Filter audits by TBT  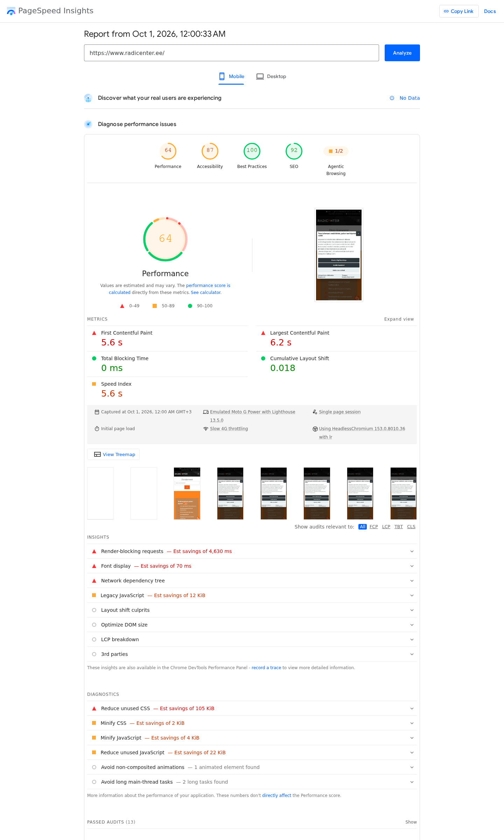(x=399, y=527)
